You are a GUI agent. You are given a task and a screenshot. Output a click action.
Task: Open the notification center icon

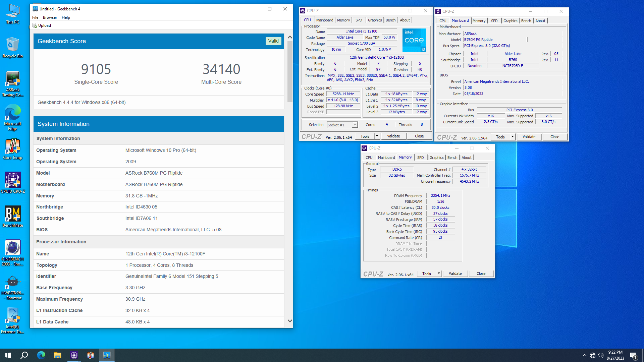(x=633, y=355)
